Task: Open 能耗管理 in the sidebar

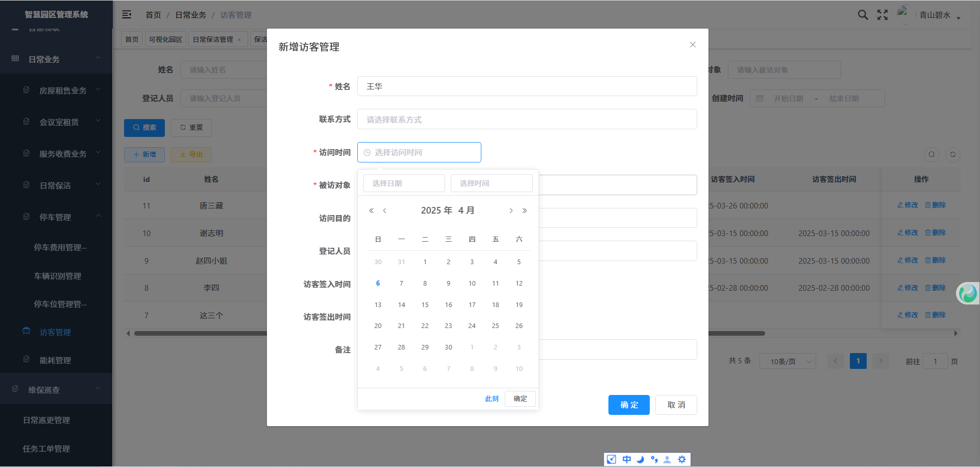Action: (x=55, y=360)
